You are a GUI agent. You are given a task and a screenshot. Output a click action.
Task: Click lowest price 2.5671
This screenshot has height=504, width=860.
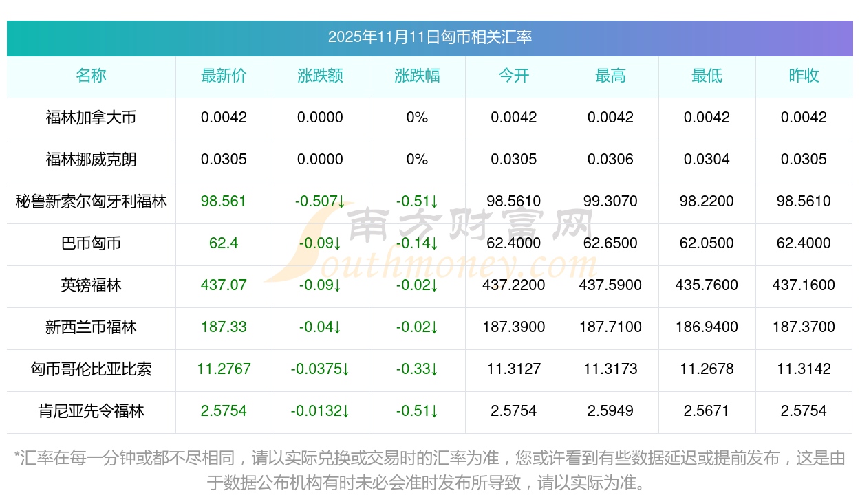pos(707,411)
